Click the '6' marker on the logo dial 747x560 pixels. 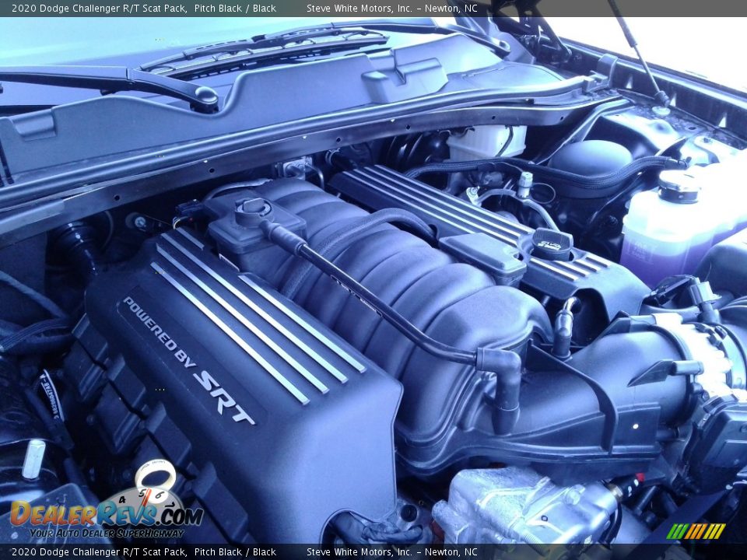click(160, 494)
